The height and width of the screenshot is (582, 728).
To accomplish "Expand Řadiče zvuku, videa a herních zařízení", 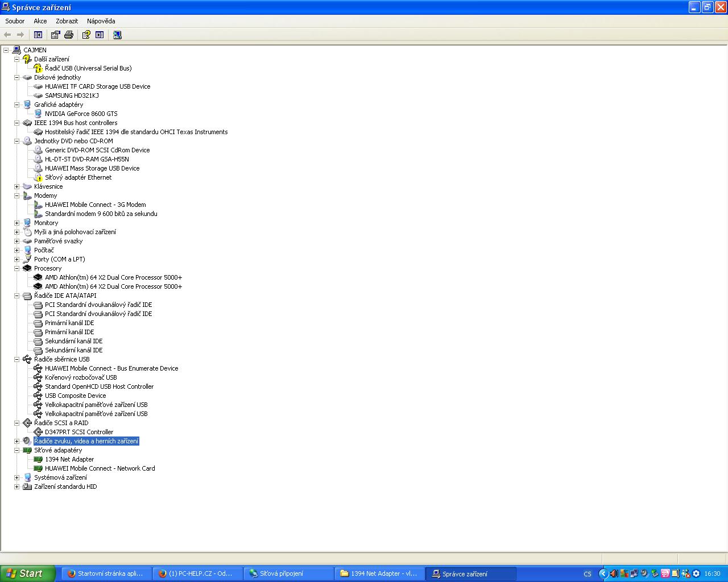I will pyautogui.click(x=16, y=441).
